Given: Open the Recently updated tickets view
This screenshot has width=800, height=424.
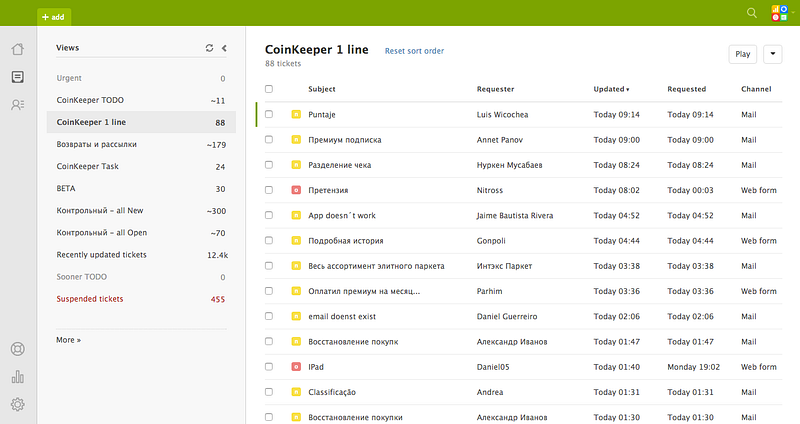Looking at the screenshot, I should (x=141, y=255).
